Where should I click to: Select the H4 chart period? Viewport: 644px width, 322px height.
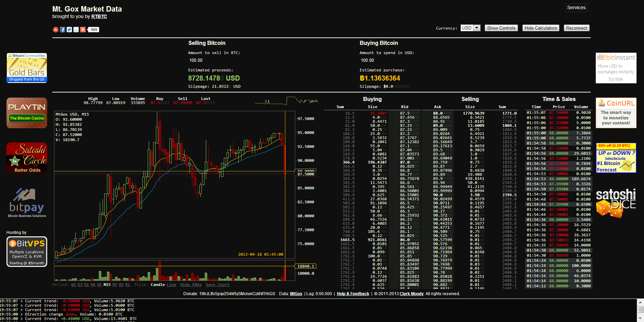click(x=93, y=285)
